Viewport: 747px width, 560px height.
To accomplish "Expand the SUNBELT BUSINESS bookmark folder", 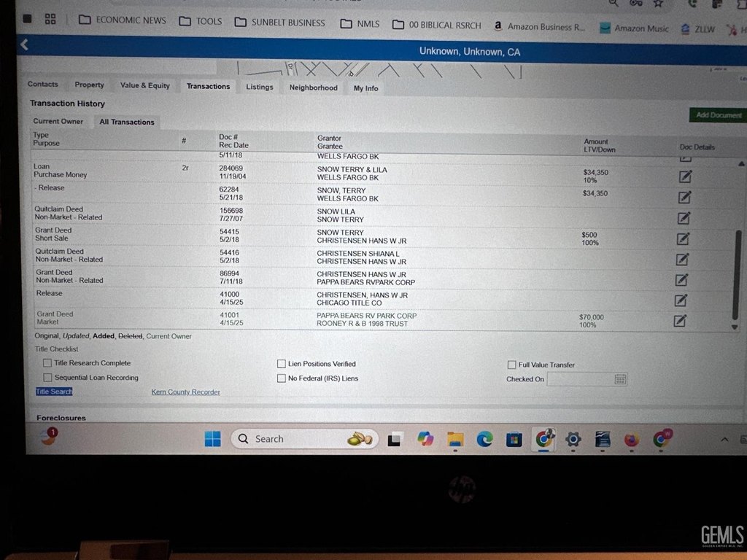I will point(279,23).
